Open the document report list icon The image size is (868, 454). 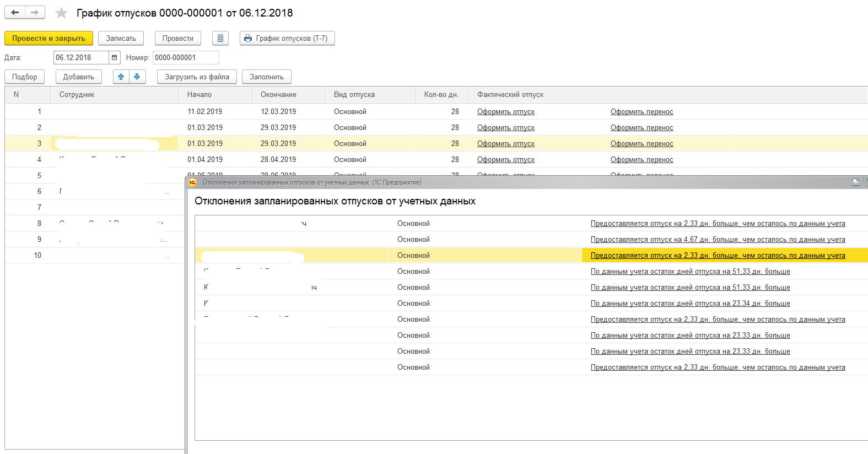pyautogui.click(x=220, y=38)
